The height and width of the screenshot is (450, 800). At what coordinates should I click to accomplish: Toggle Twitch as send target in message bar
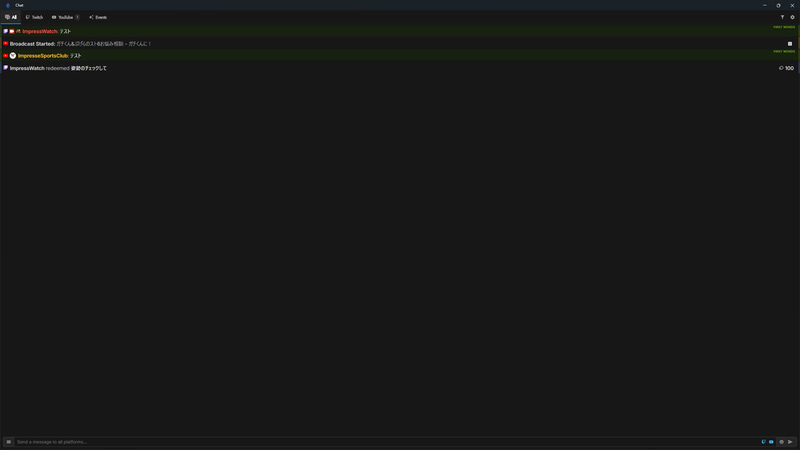pyautogui.click(x=763, y=442)
